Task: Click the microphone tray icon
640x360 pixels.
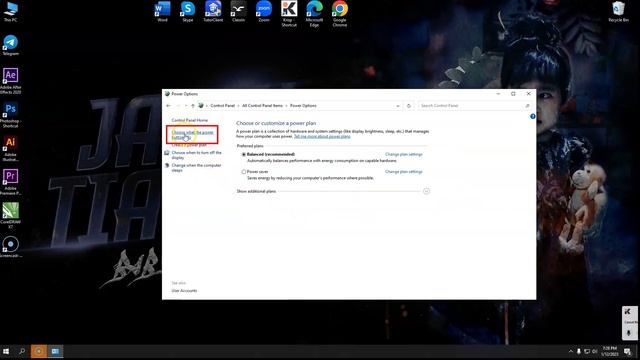Action: tap(578, 351)
